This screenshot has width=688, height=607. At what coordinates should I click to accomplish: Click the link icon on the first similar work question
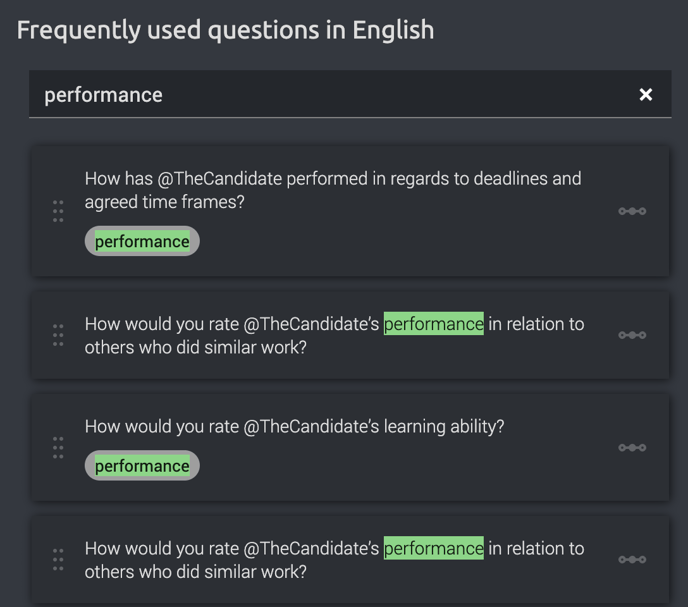(x=632, y=335)
